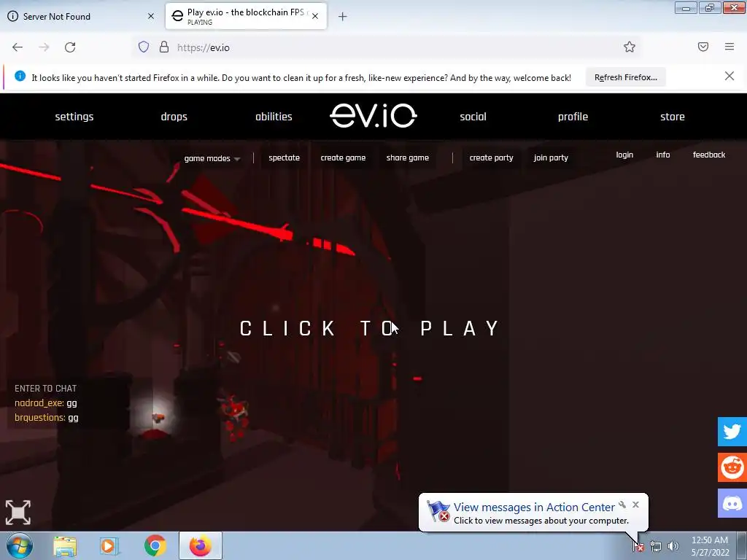The height and width of the screenshot is (560, 747).
Task: Bookmark this page with the star
Action: tap(630, 47)
